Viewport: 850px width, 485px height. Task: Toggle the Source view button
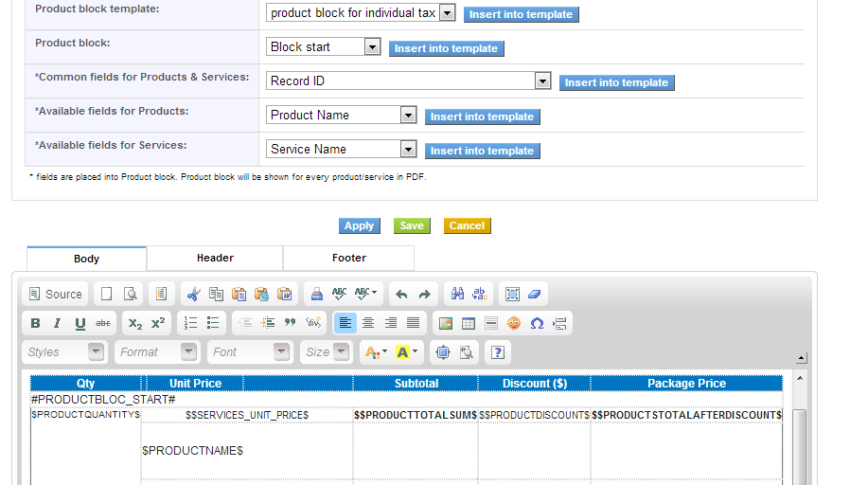(55, 294)
